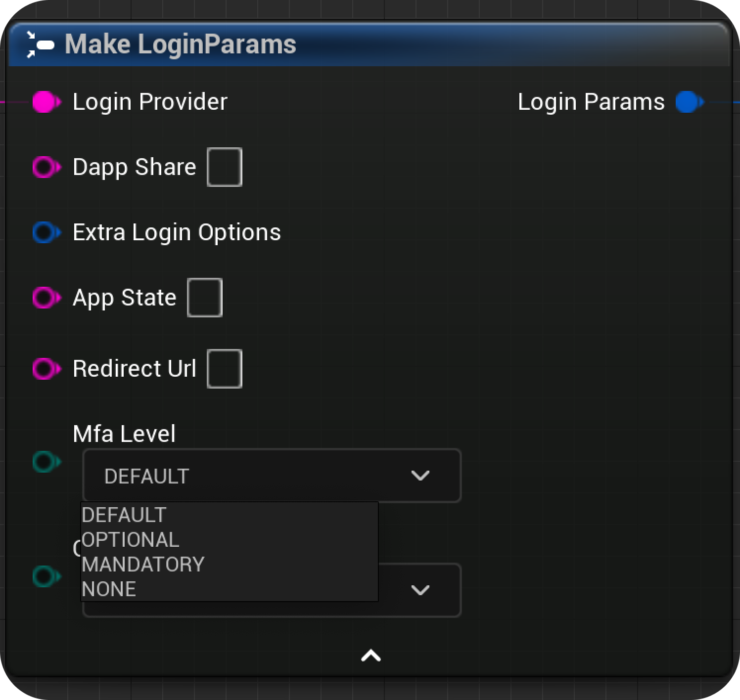This screenshot has height=700, width=740.
Task: Choose NONE in the dropdown list
Action: pos(109,589)
